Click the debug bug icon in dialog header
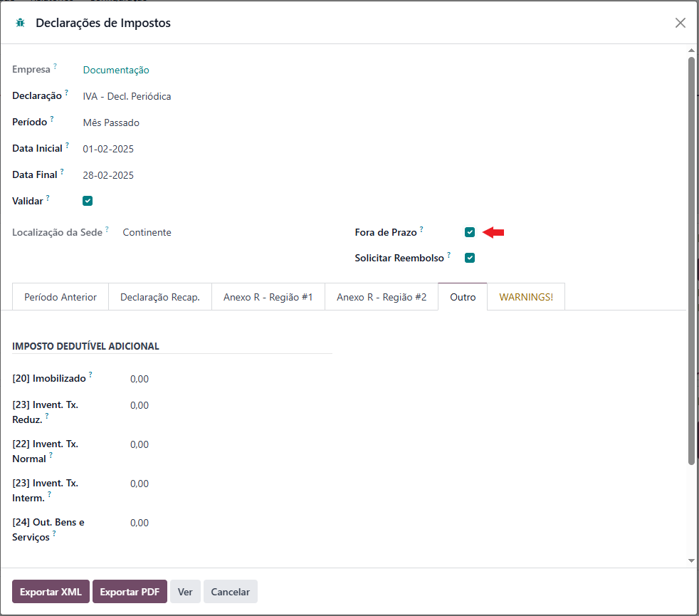This screenshot has width=699, height=616. pos(20,23)
